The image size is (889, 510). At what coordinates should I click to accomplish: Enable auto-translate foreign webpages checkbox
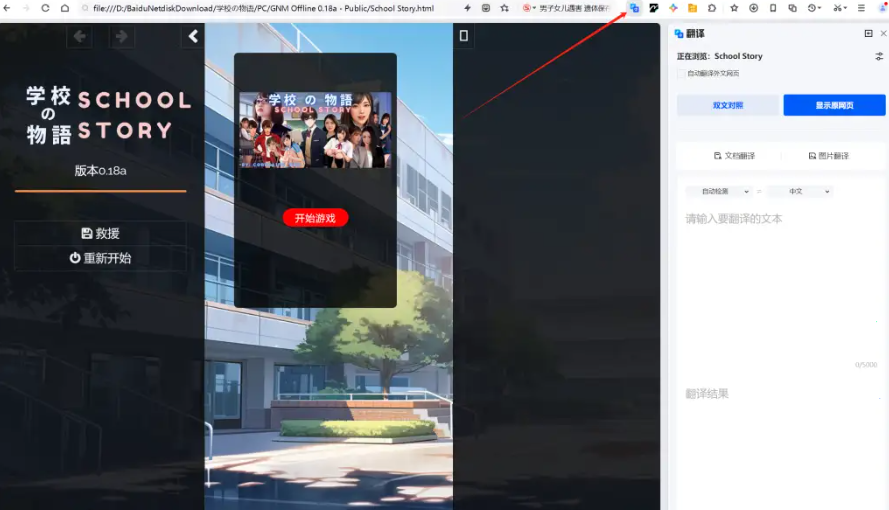pos(681,74)
